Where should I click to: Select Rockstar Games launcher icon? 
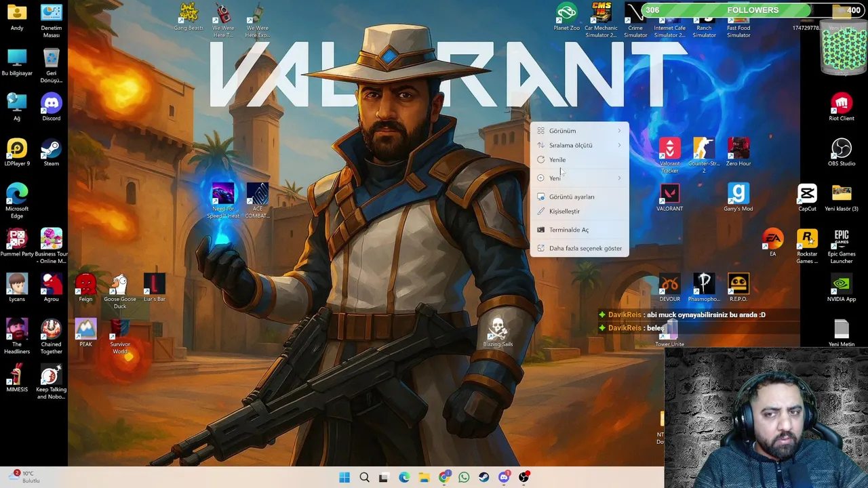(x=807, y=247)
